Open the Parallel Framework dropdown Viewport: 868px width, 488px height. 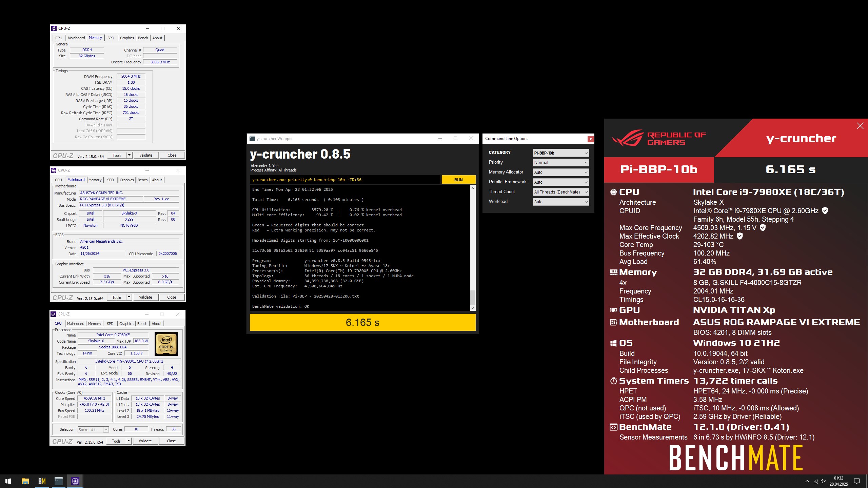pos(561,182)
